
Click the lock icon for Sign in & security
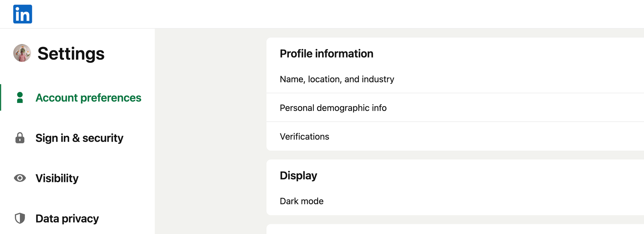point(20,138)
